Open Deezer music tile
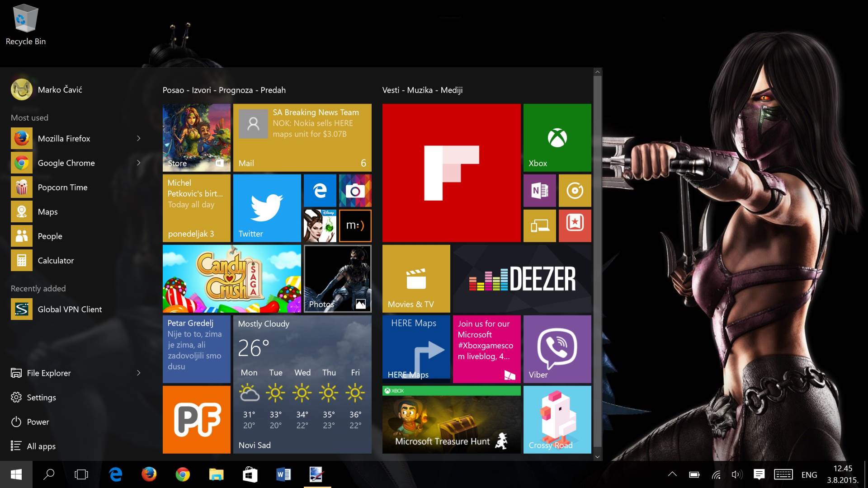 point(522,279)
